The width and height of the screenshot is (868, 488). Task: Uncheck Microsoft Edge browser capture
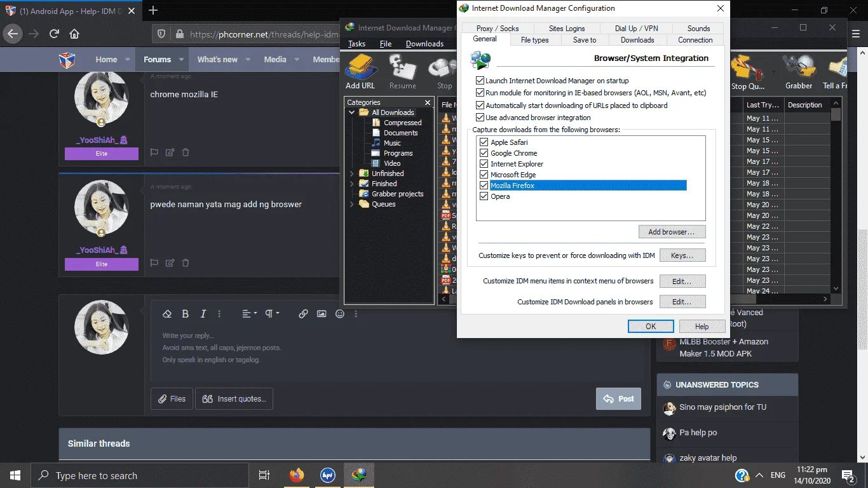coord(484,175)
